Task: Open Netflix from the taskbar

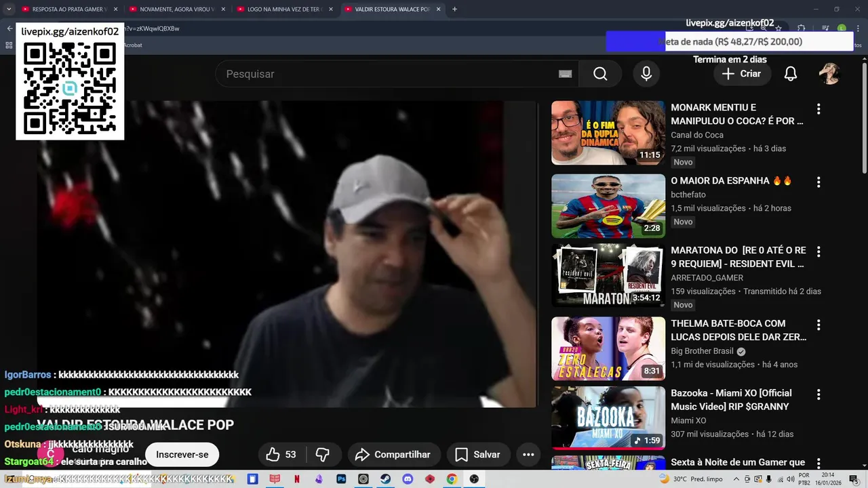Action: [x=296, y=479]
